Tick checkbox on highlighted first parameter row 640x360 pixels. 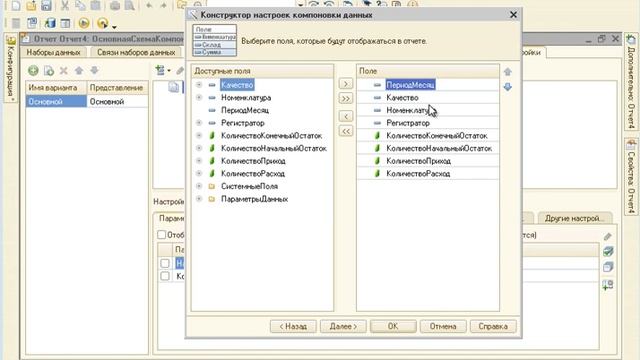[x=165, y=263]
